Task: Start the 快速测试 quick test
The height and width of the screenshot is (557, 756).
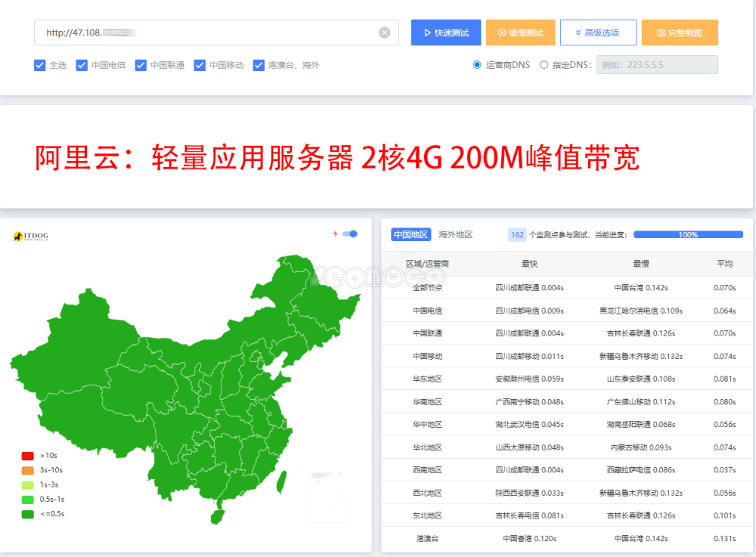Action: click(x=445, y=32)
